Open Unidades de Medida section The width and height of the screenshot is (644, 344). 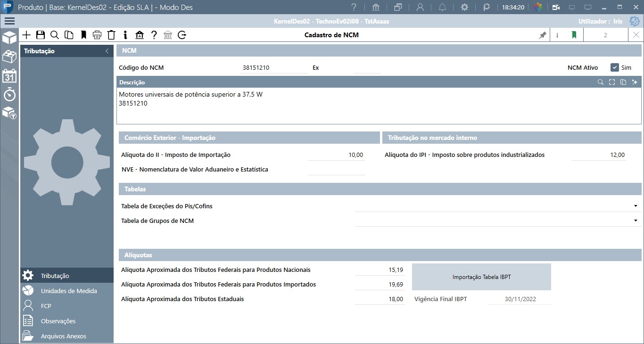67,291
